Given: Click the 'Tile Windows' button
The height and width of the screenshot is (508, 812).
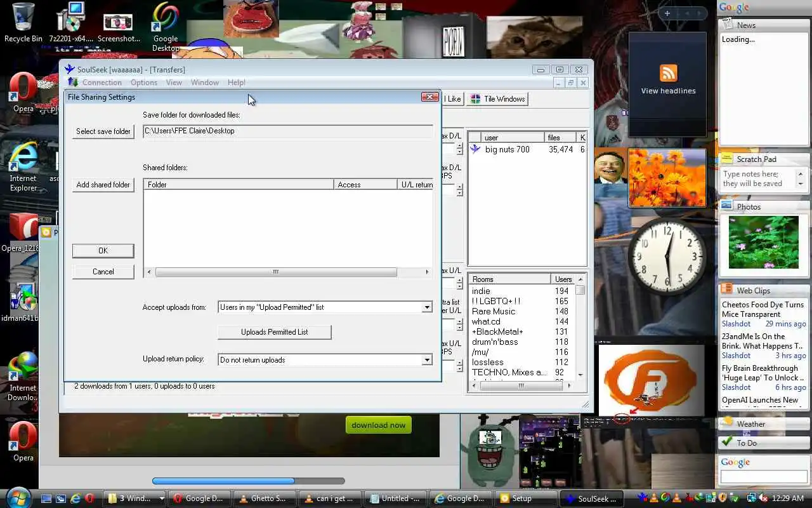Looking at the screenshot, I should [x=498, y=99].
